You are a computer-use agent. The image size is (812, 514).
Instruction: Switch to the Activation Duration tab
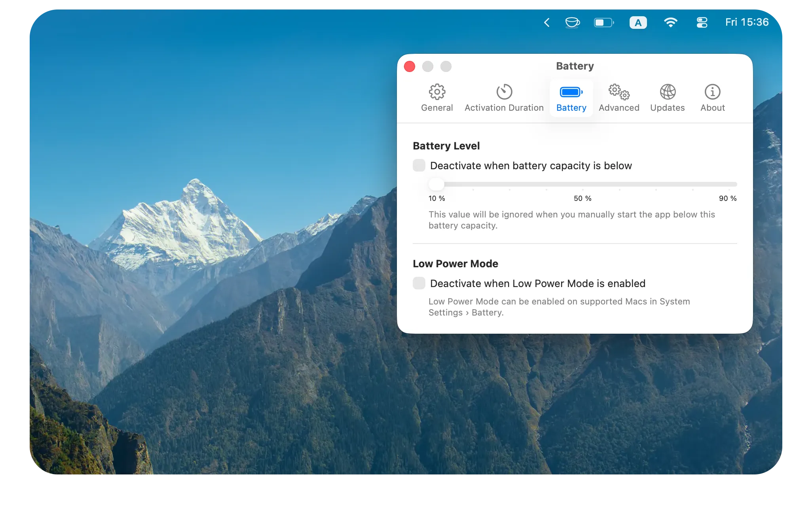coord(504,98)
